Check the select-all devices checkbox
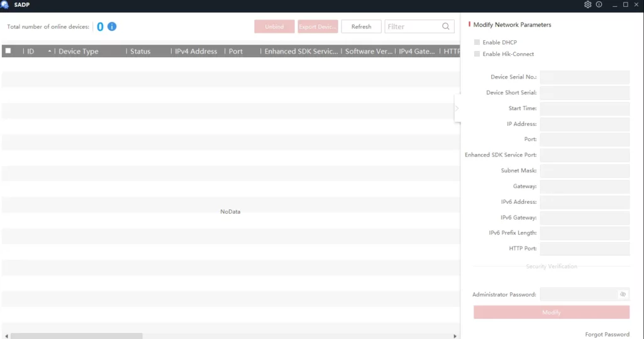The height and width of the screenshot is (339, 644). click(8, 51)
